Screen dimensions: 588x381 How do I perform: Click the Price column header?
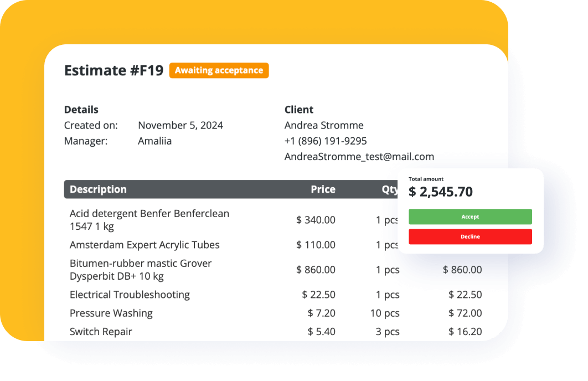(x=323, y=189)
